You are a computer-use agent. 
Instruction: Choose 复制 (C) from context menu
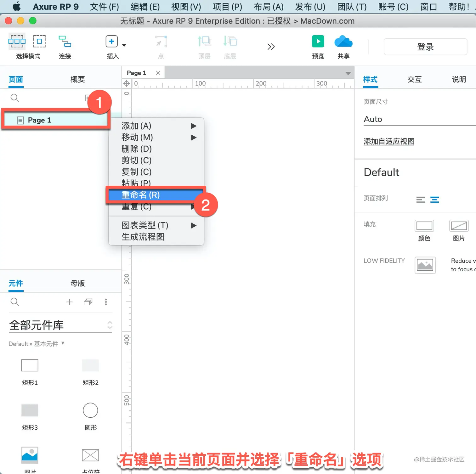coord(156,172)
